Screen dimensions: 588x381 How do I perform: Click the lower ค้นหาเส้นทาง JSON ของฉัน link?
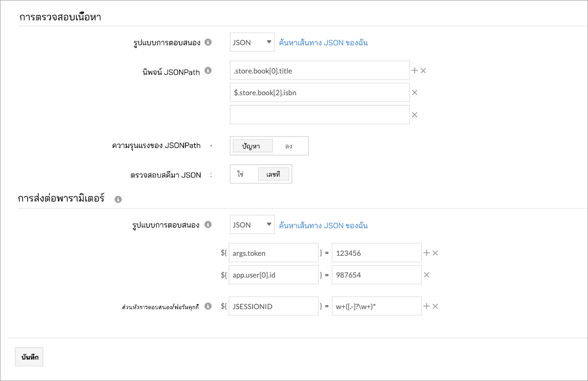click(323, 224)
